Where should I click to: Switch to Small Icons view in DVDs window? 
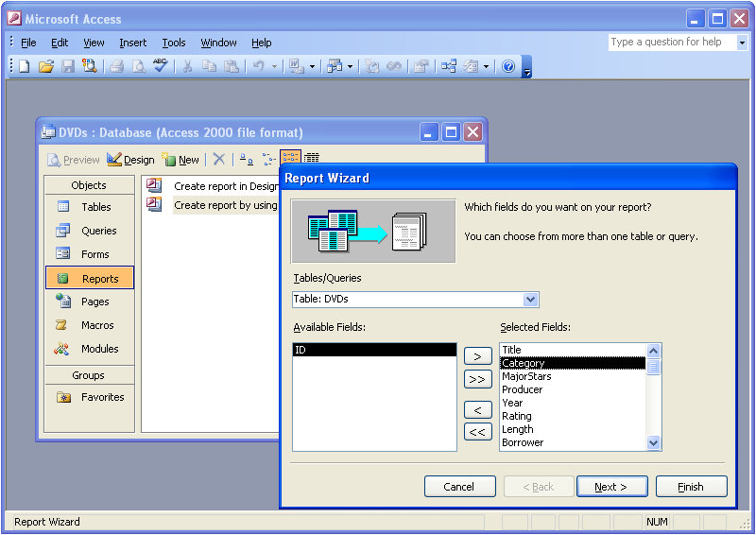[x=268, y=159]
